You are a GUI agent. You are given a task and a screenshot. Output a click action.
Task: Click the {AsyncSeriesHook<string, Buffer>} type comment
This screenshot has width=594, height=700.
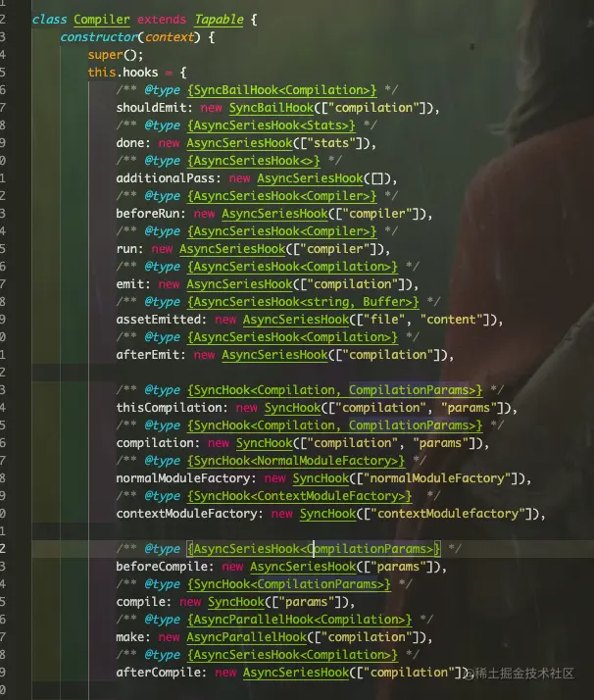tap(303, 302)
